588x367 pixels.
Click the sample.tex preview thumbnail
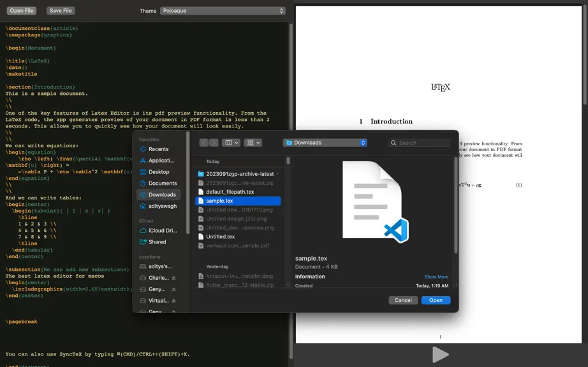click(375, 201)
